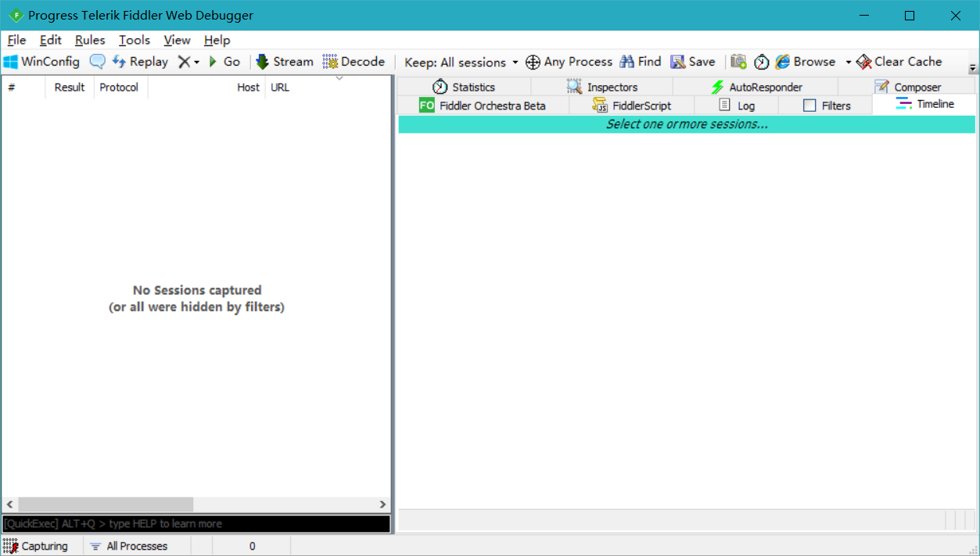Open the Help menu
The width and height of the screenshot is (980, 556).
coord(217,40)
